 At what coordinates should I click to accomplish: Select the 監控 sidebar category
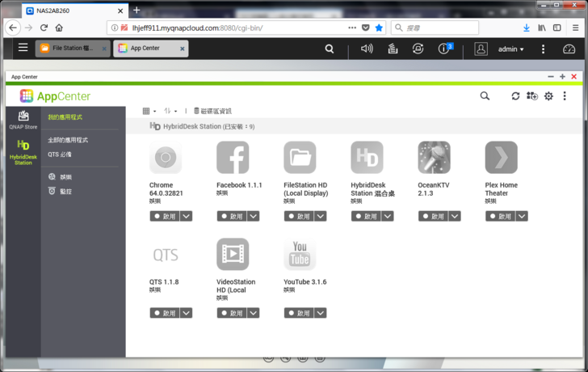[60, 191]
